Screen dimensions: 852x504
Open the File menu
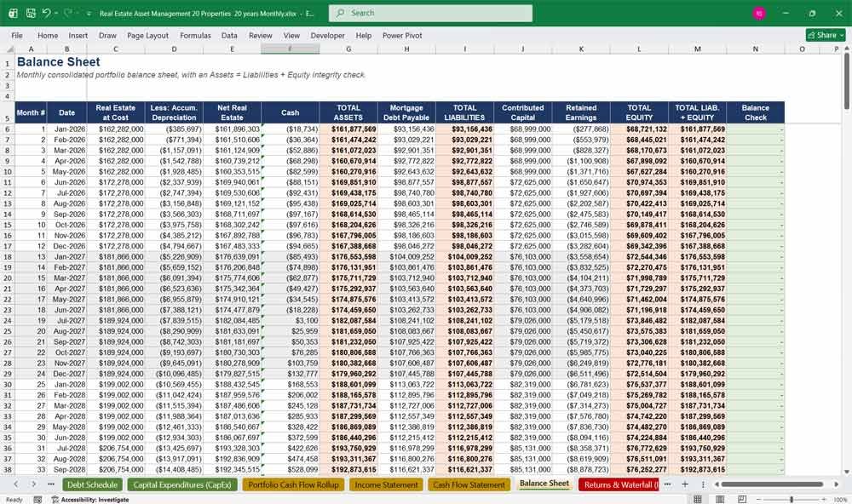click(x=17, y=35)
